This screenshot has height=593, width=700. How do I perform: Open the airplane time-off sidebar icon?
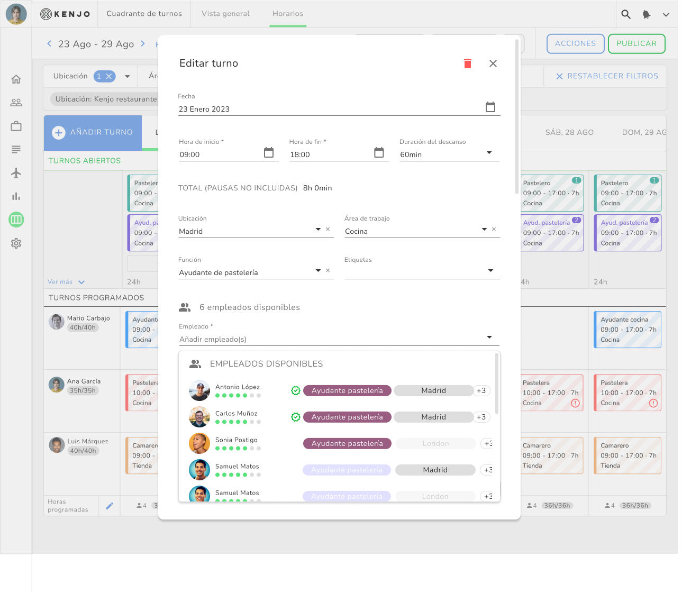click(16, 172)
